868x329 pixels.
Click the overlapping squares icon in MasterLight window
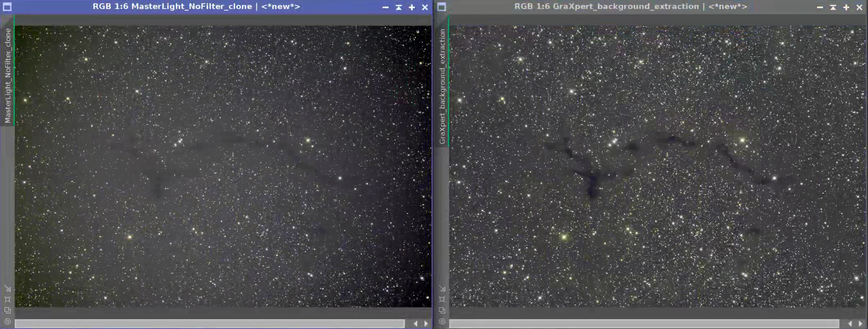7,311
